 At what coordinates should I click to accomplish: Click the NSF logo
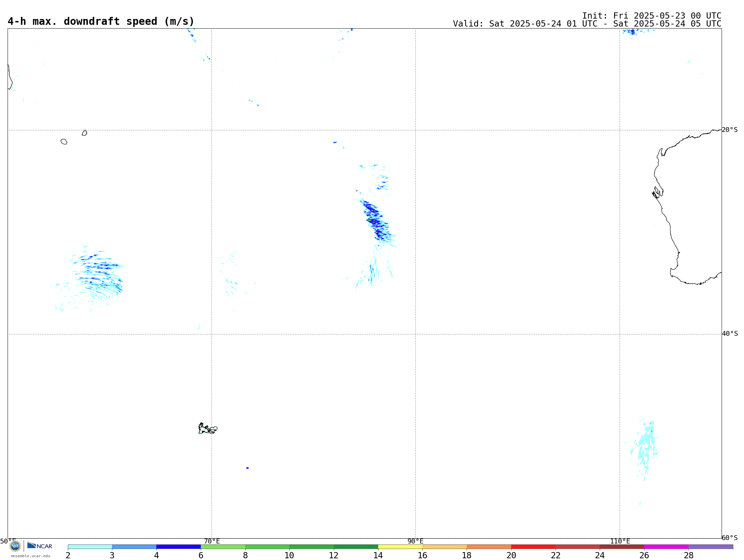(15, 546)
